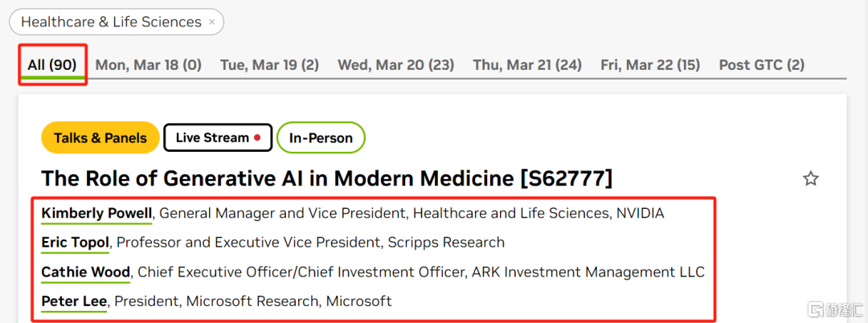View Thu, Mar 21 (24) sessions

click(x=527, y=65)
